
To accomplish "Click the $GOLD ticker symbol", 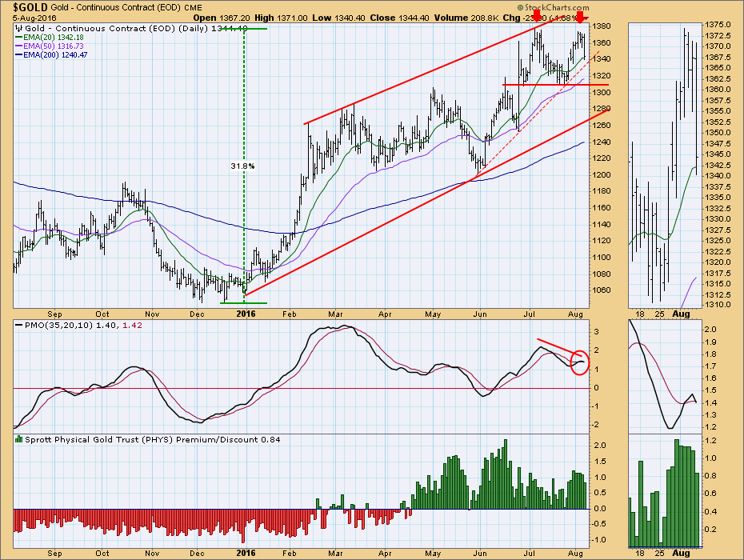I will coord(22,6).
